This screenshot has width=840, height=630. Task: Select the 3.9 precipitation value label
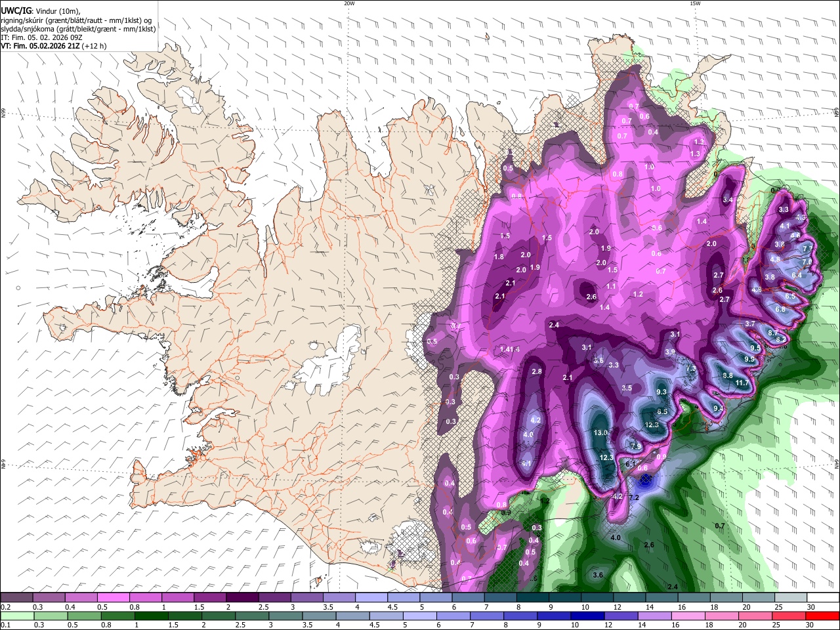pyautogui.click(x=670, y=352)
